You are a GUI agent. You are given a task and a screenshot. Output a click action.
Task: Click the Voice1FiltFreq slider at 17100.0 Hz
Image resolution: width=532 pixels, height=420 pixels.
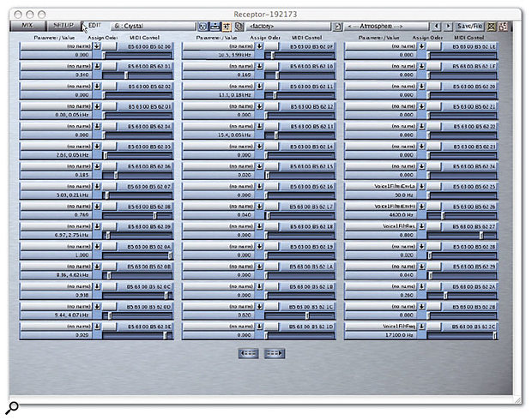click(x=462, y=335)
